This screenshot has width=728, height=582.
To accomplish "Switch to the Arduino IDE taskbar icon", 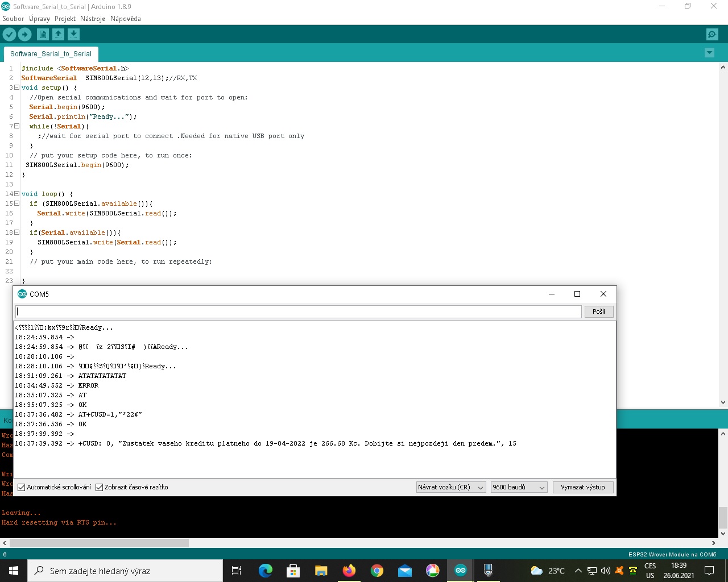I will [460, 571].
